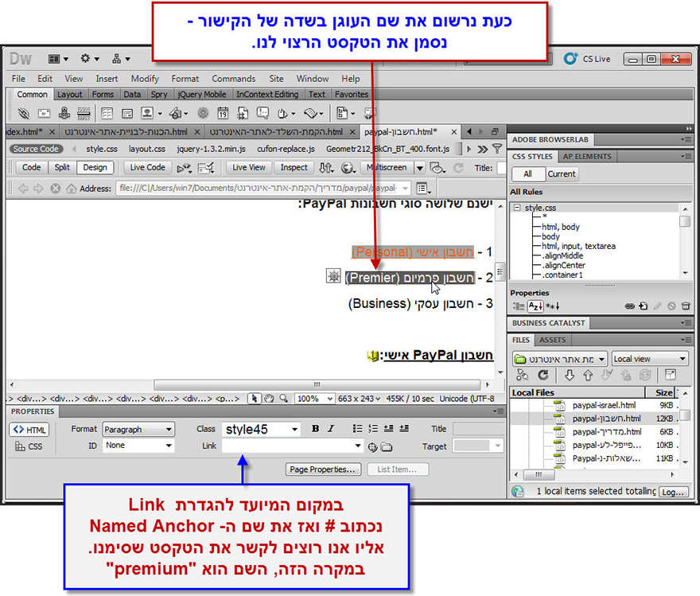Toggle Inspect mode

[x=294, y=167]
